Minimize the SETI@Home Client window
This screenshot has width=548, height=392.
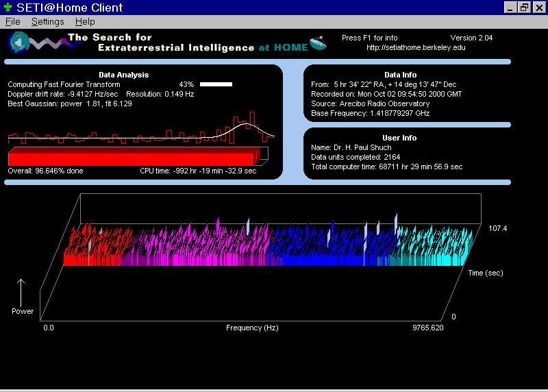[x=510, y=8]
